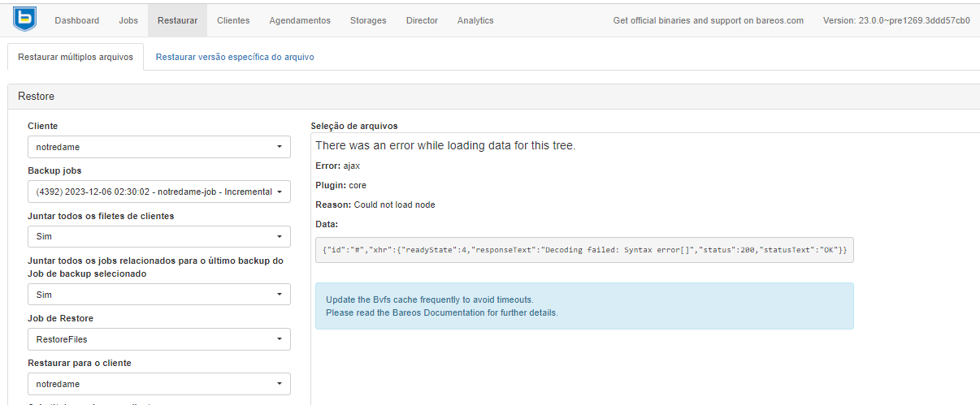
Task: Navigate to Agendamentos
Action: tap(300, 20)
